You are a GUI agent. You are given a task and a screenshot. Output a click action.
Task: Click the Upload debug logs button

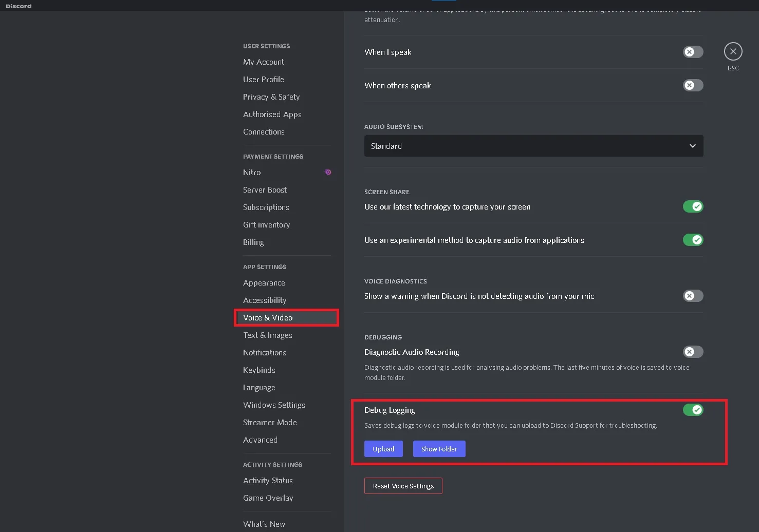click(x=383, y=449)
